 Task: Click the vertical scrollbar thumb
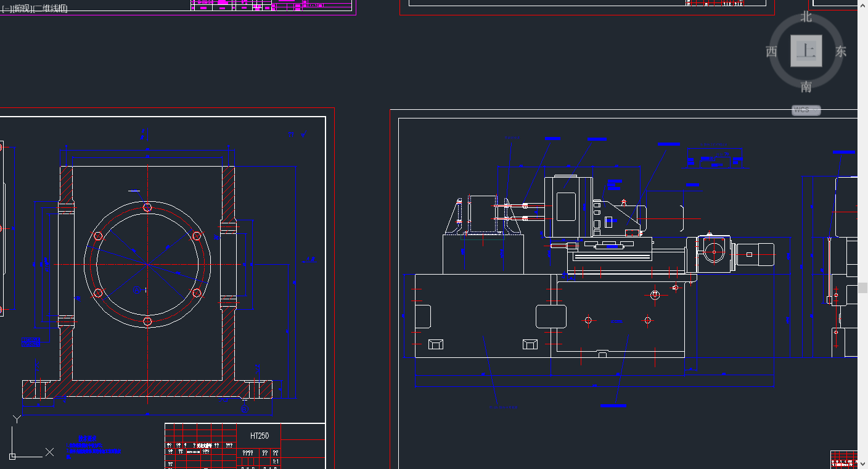[x=862, y=288]
